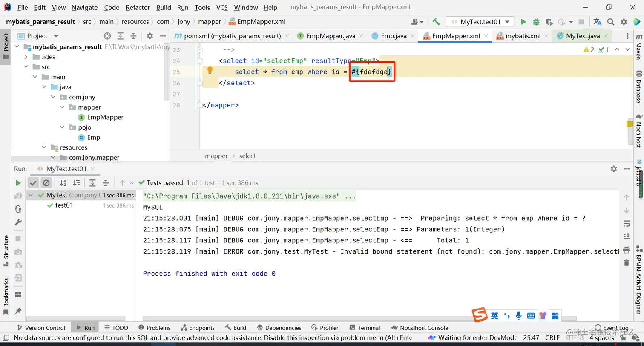Collapse the src folder in Project tree
644x346 pixels.
click(26, 67)
